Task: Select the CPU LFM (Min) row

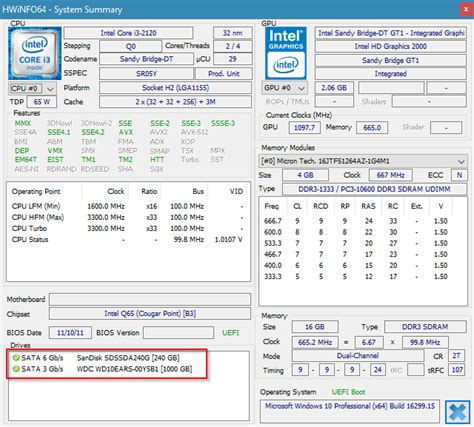Action: [128, 206]
